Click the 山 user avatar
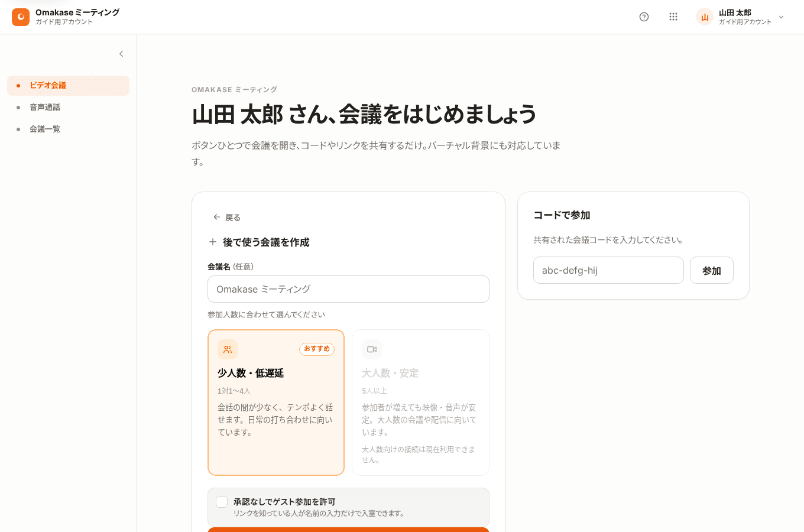 point(705,17)
